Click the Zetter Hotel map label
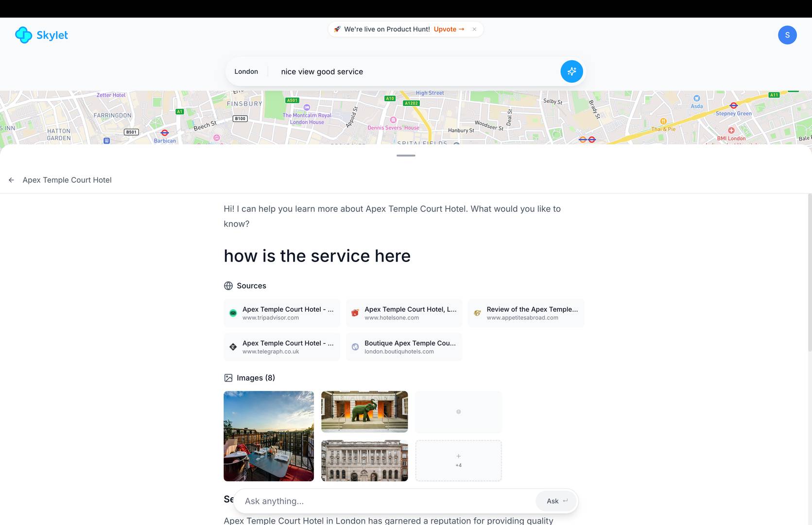The height and width of the screenshot is (525, 812). [111, 95]
